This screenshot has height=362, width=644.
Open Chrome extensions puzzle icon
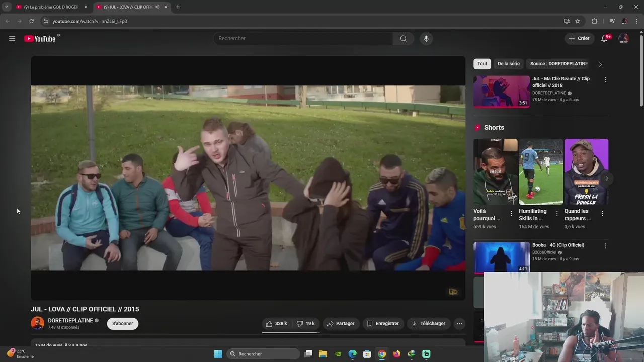point(594,21)
